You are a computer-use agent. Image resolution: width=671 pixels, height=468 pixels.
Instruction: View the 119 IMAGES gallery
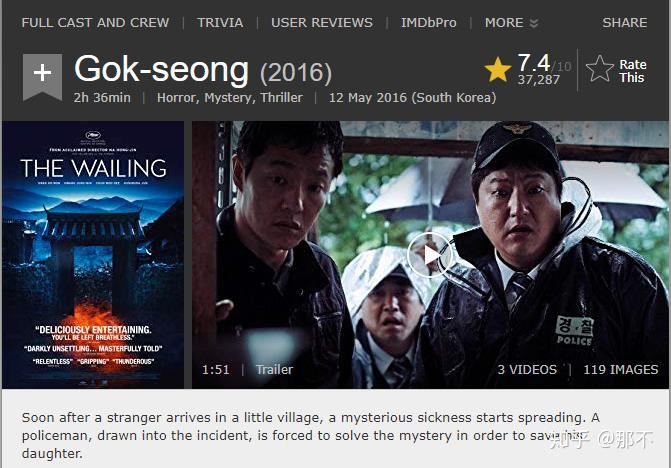pos(621,370)
